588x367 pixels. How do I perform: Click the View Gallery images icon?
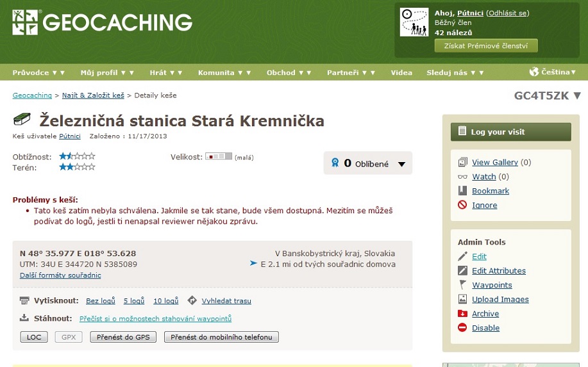coord(462,163)
